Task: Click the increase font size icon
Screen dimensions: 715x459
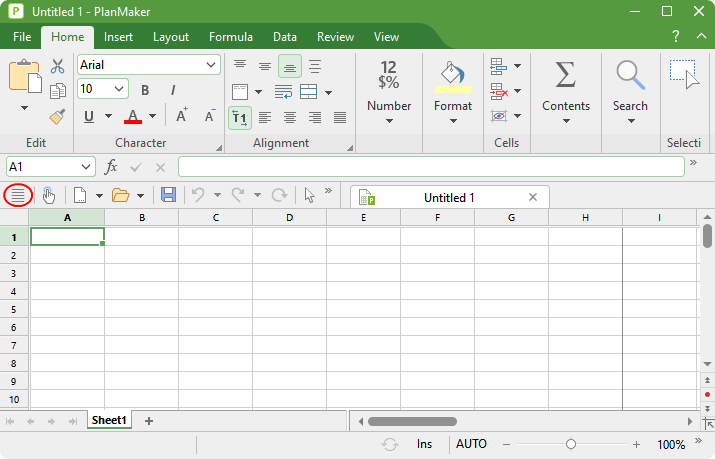Action: click(182, 116)
